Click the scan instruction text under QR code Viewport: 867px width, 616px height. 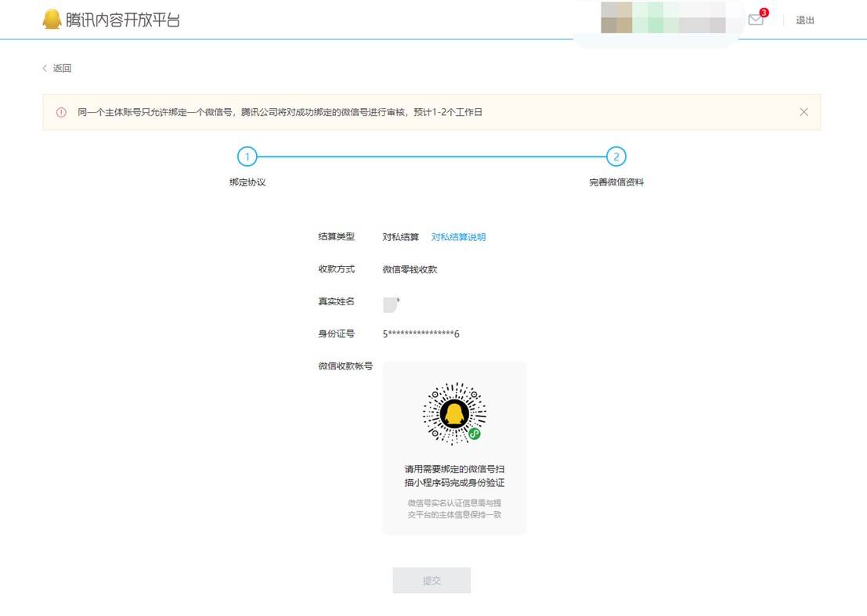click(454, 476)
